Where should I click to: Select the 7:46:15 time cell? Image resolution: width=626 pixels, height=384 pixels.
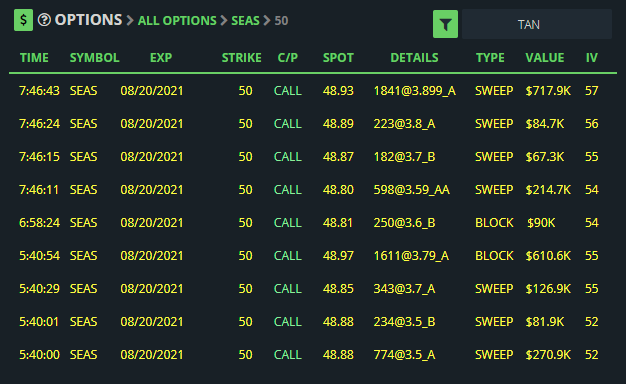39,157
